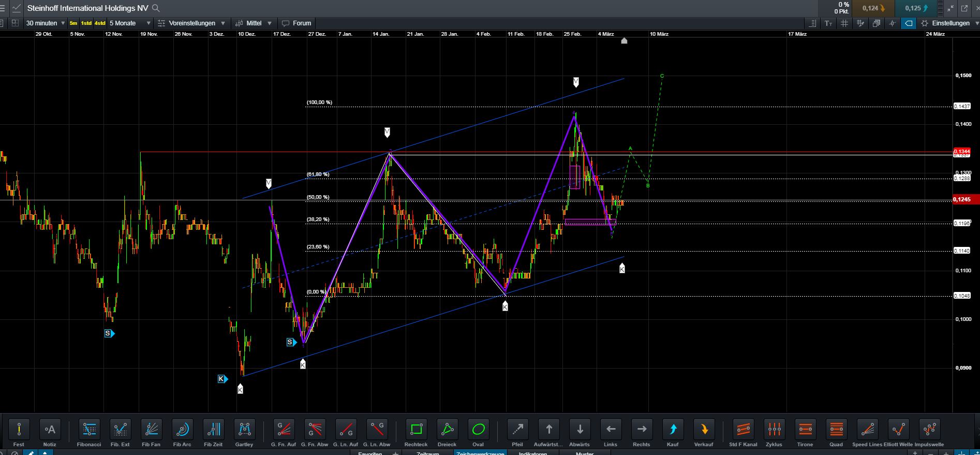Place a Kauf marker
The width and height of the screenshot is (980, 455).
673,429
